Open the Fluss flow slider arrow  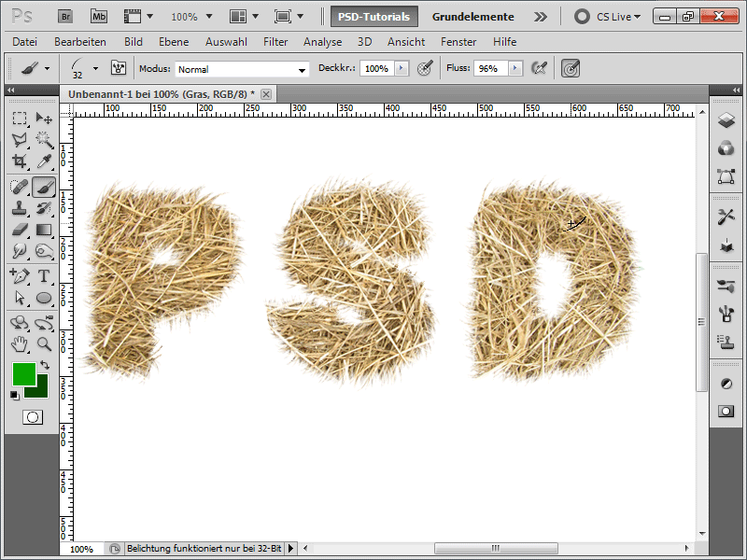515,68
